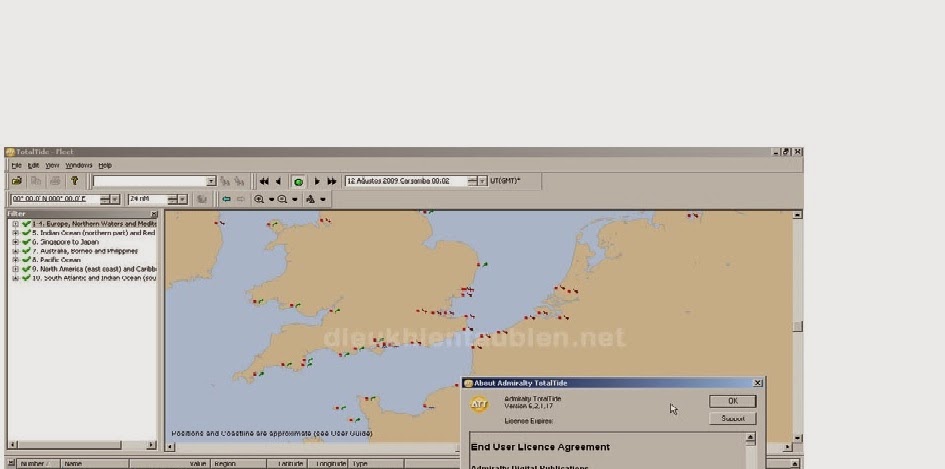Click the copy toolbar icon
This screenshot has height=469, width=945.
(x=36, y=181)
